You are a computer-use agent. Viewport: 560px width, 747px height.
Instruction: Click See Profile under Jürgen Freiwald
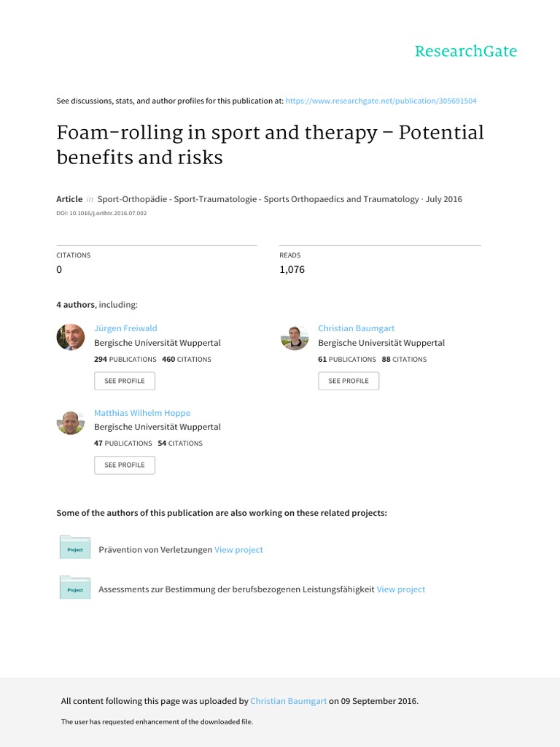(x=125, y=381)
